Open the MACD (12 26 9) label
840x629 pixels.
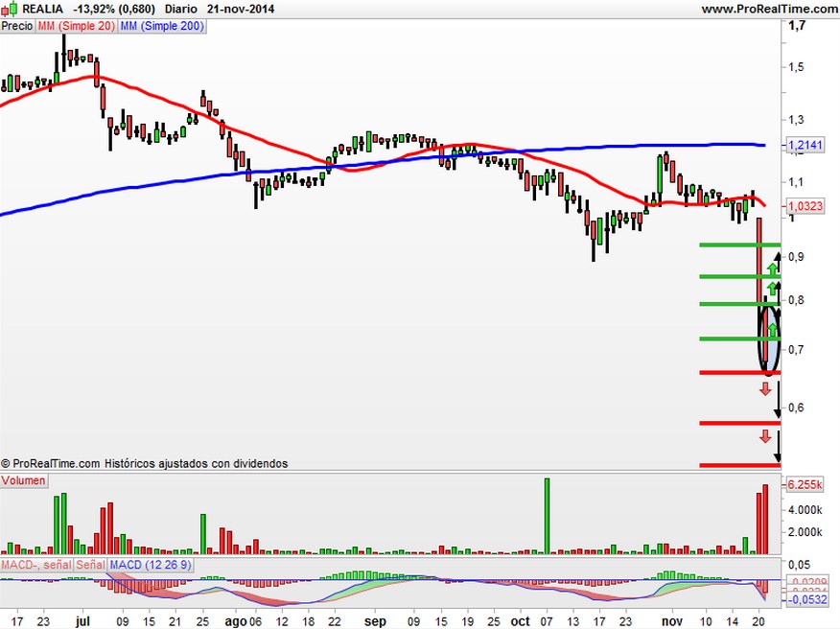click(x=151, y=565)
